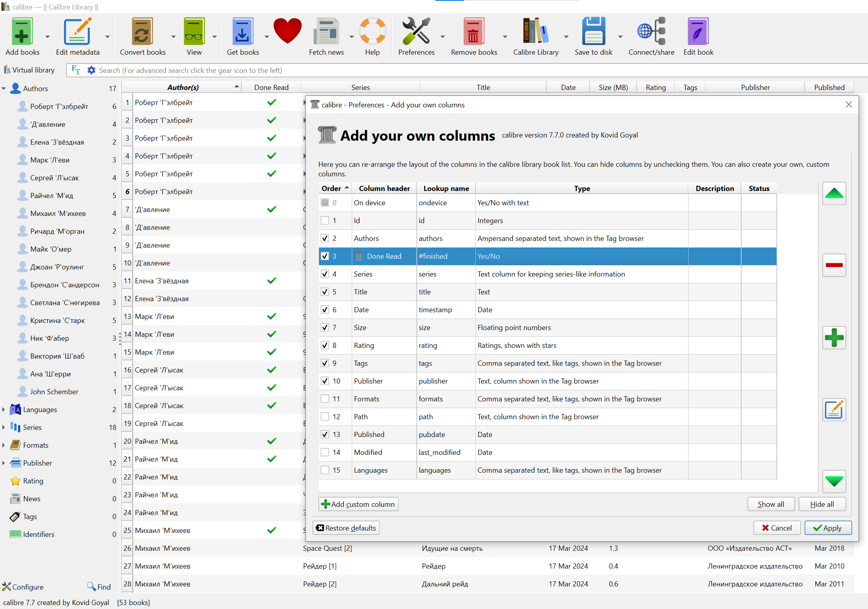Open Convert books dropdown arrow
This screenshot has width=868, height=609.
[173, 36]
